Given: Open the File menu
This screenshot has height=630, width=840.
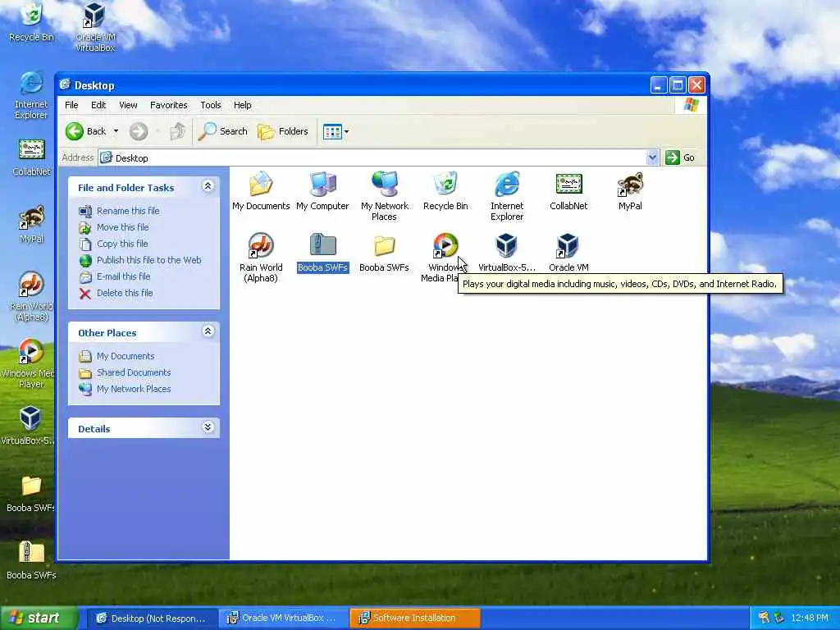Looking at the screenshot, I should point(71,105).
